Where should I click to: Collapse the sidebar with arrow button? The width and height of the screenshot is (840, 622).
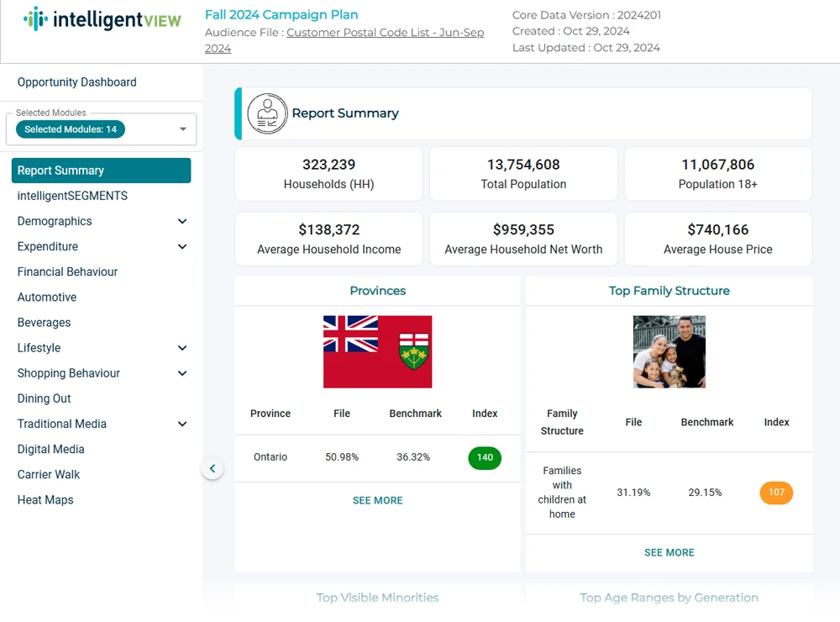213,469
